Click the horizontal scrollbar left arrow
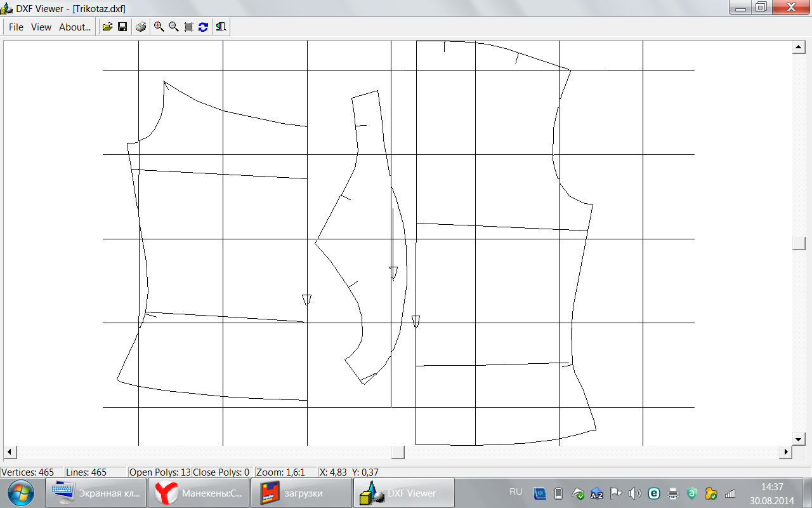This screenshot has height=508, width=812. click(10, 451)
